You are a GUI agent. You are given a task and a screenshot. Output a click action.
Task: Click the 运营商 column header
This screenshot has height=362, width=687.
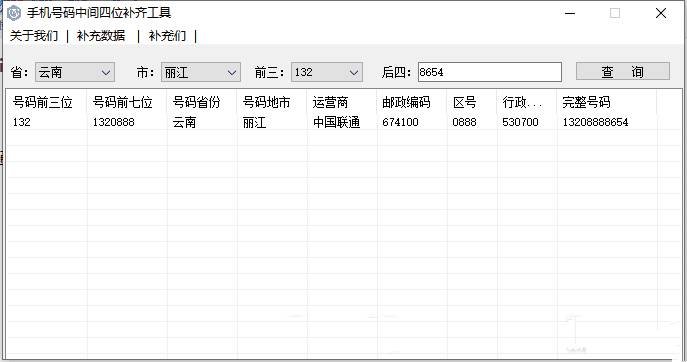point(330,103)
